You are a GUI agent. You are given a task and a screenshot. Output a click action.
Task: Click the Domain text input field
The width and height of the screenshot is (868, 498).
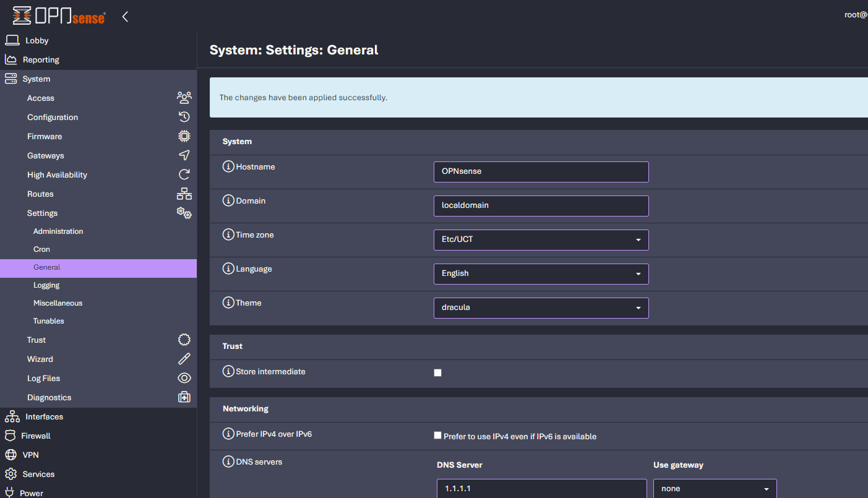[541, 205]
